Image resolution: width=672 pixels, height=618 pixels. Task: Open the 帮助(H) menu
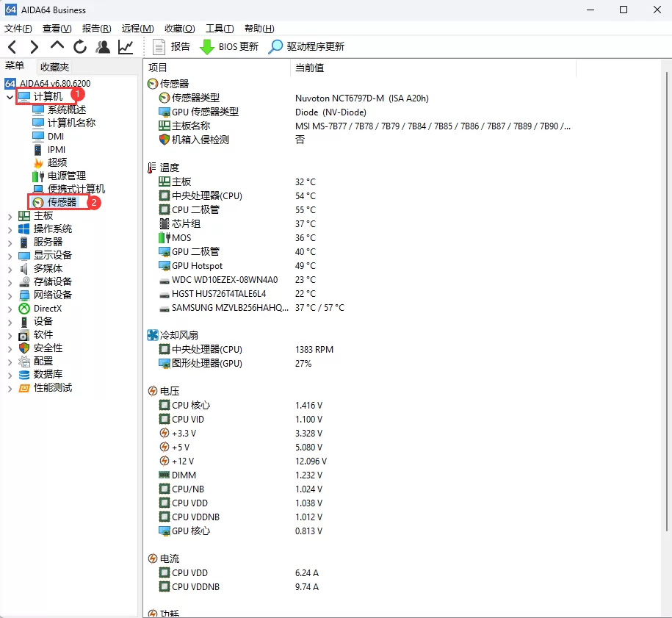coord(259,28)
